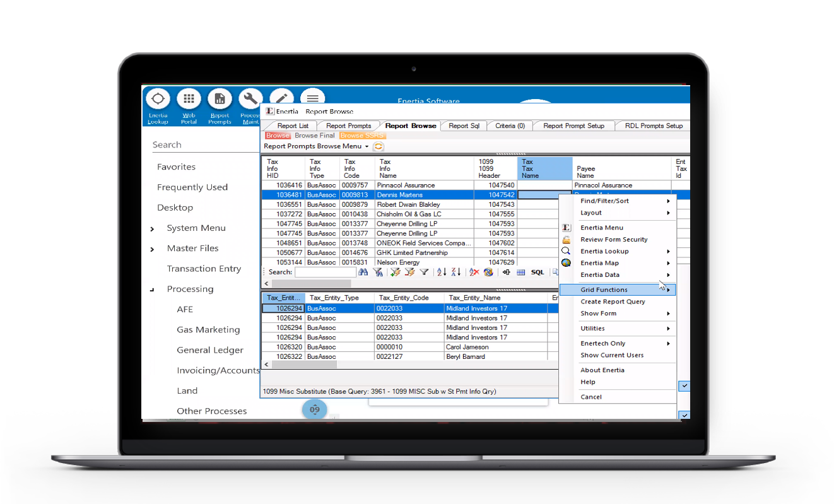Click the lower grid horizontal scrollbar thumb
Screen dimensions: 834x504
tap(305, 365)
